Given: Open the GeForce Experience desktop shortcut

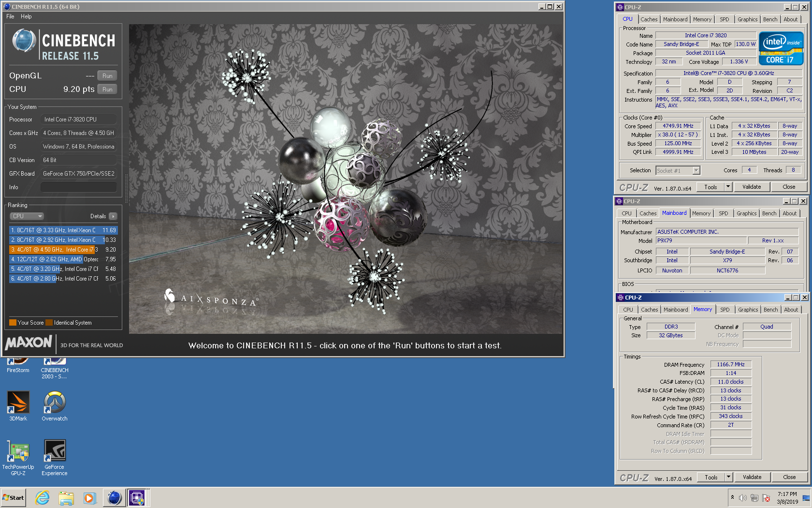Looking at the screenshot, I should click(x=55, y=458).
